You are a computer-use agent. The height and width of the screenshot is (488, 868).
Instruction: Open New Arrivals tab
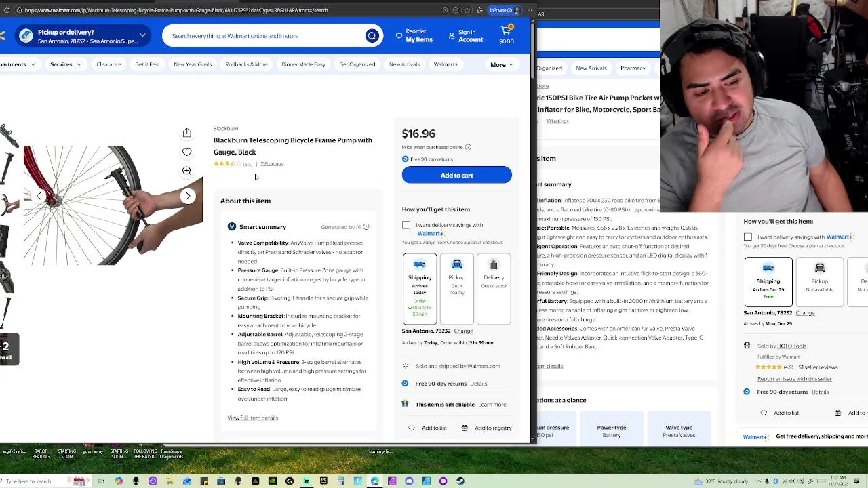(x=404, y=64)
